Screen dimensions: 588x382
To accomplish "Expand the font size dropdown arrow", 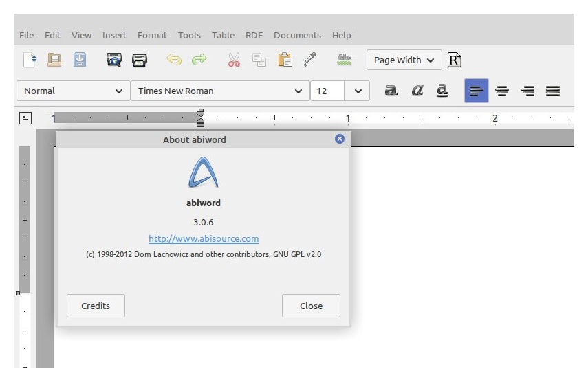I will [358, 91].
